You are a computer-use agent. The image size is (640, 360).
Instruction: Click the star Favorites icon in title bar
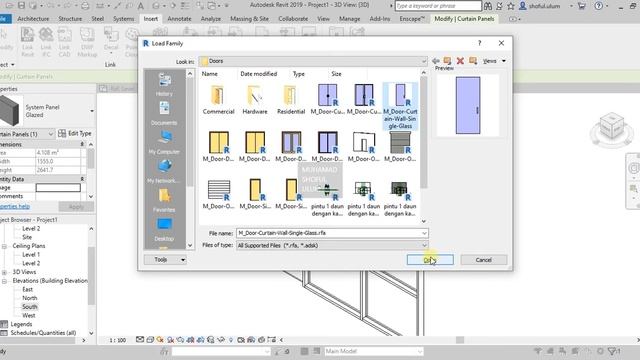tap(511, 6)
